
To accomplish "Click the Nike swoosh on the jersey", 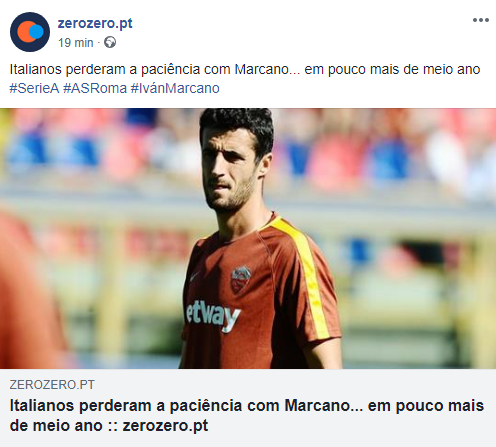I will pos(194,276).
